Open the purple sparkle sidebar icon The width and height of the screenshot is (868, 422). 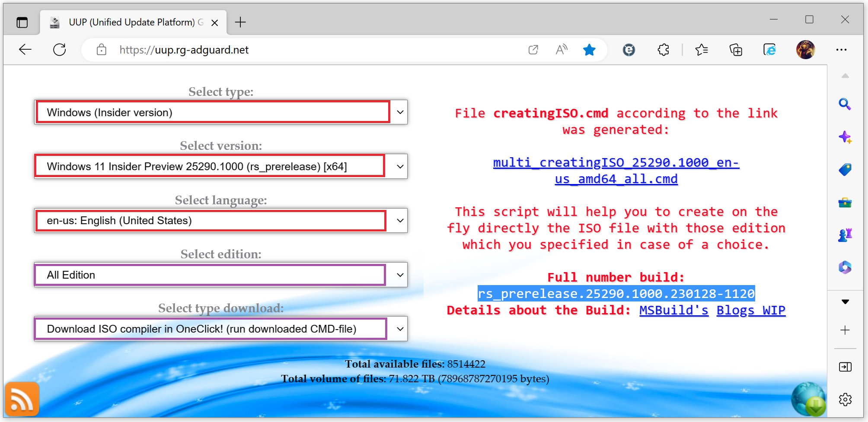(845, 137)
